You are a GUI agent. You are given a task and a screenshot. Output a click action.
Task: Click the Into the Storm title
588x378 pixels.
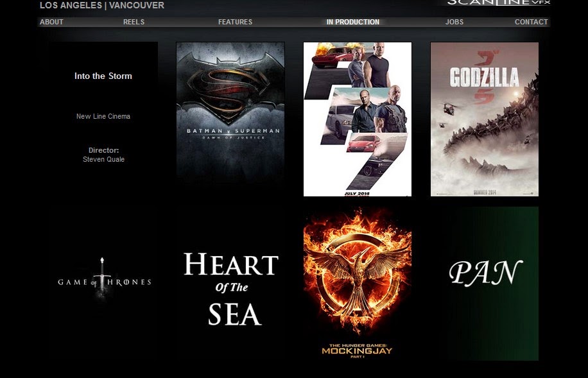[x=103, y=76]
